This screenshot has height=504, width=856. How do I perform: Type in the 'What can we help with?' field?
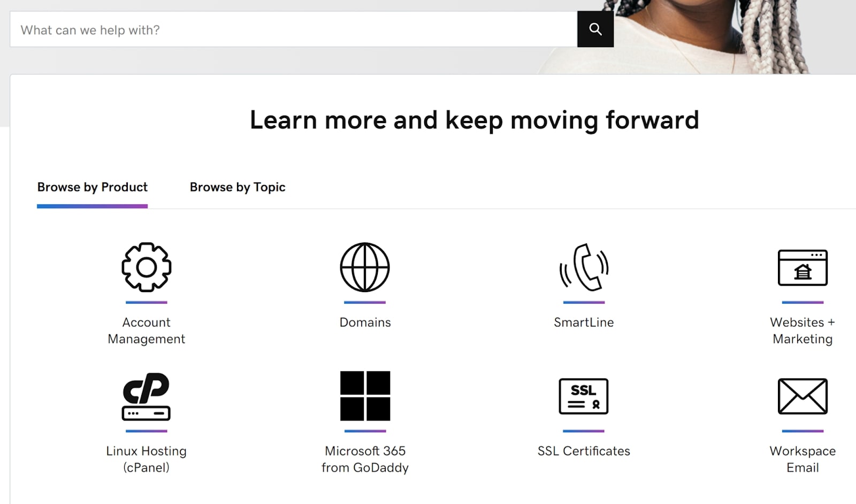[x=293, y=30]
